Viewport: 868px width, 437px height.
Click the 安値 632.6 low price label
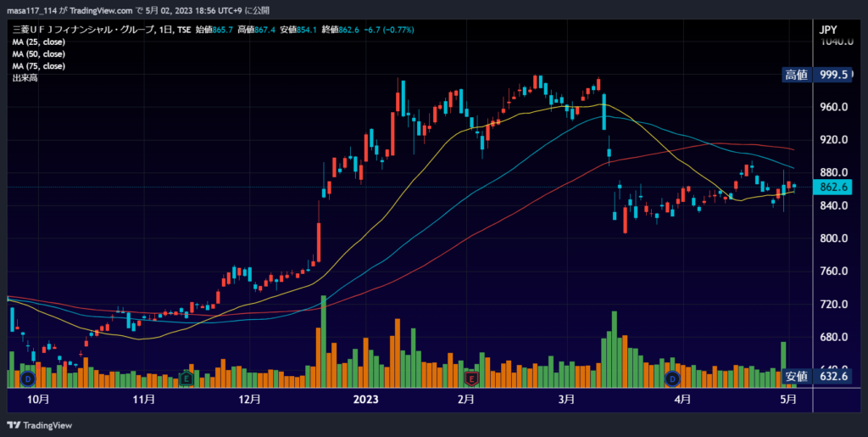click(x=815, y=378)
